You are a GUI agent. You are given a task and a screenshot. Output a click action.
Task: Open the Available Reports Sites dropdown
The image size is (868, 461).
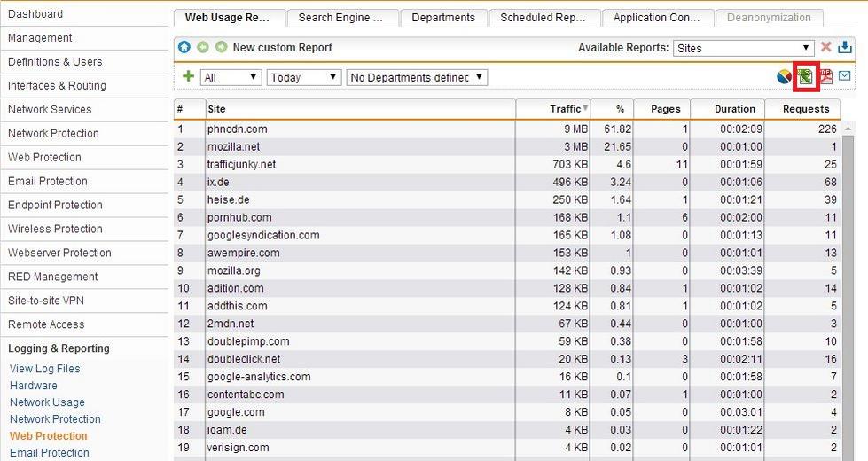[x=744, y=48]
